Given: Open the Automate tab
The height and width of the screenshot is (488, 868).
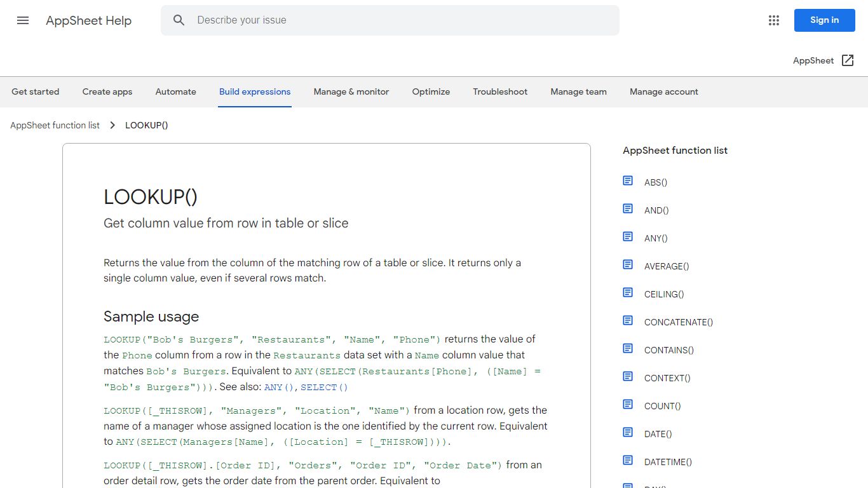Looking at the screenshot, I should [176, 91].
